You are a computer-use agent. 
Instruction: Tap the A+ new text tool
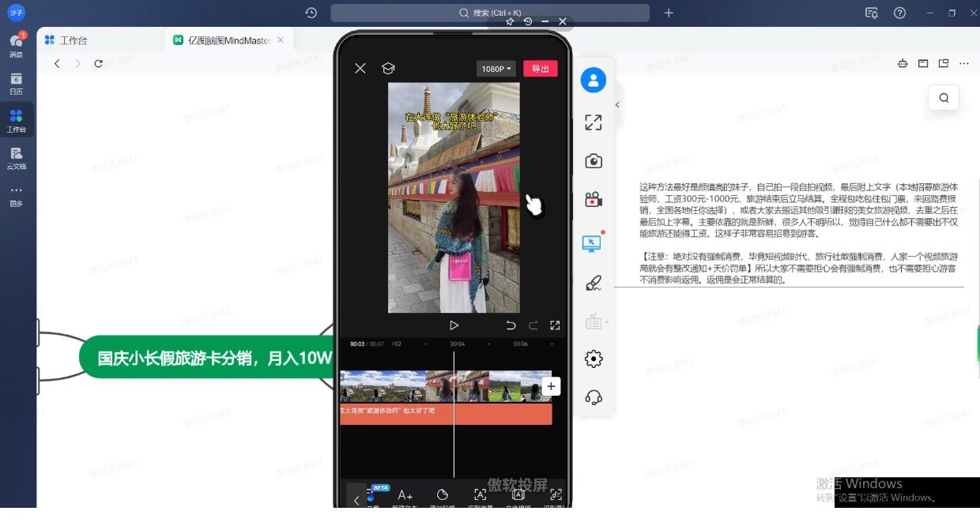(405, 497)
